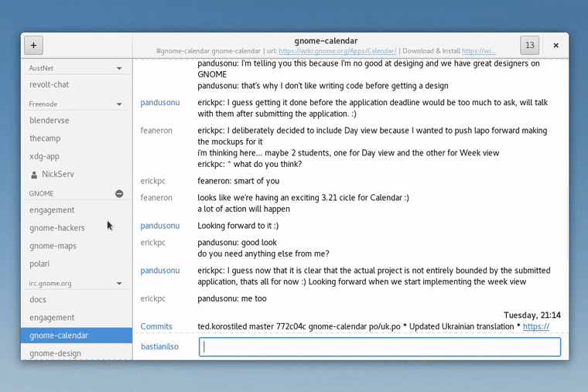This screenshot has height=392, width=588.
Task: Click erickpc's name beside 'pandusonu: me too'
Action: coord(153,298)
